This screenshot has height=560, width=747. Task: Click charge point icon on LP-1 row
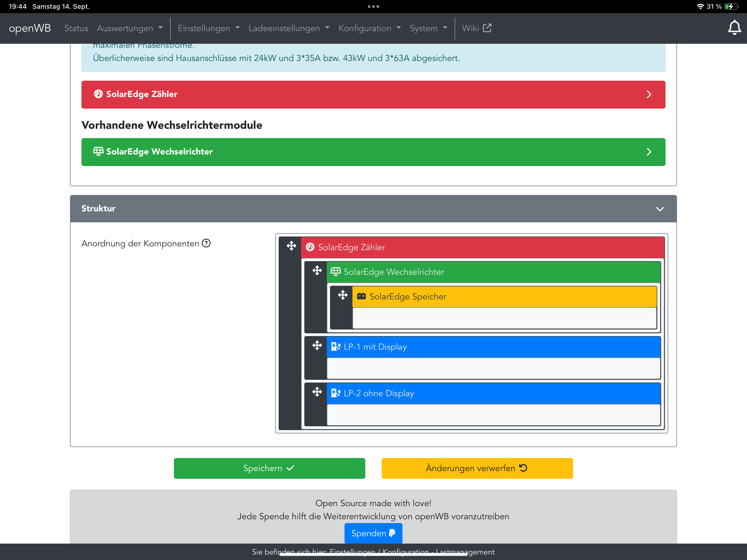click(x=335, y=346)
